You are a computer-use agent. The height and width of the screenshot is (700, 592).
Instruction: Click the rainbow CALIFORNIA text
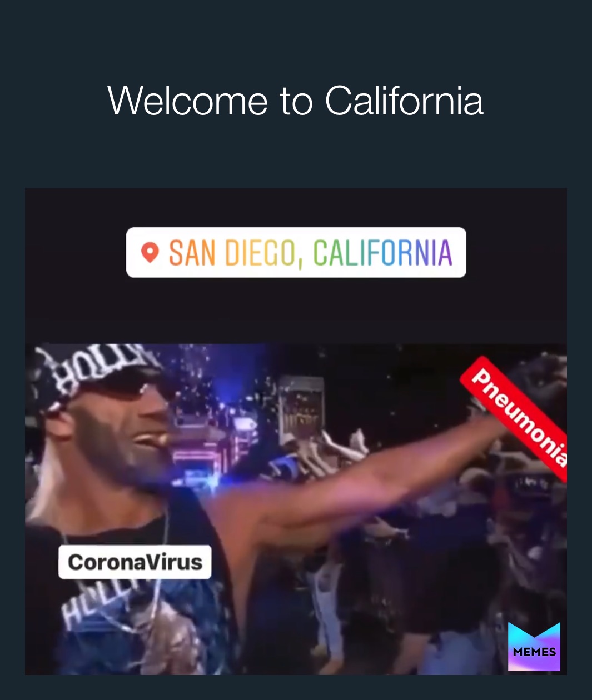click(382, 253)
